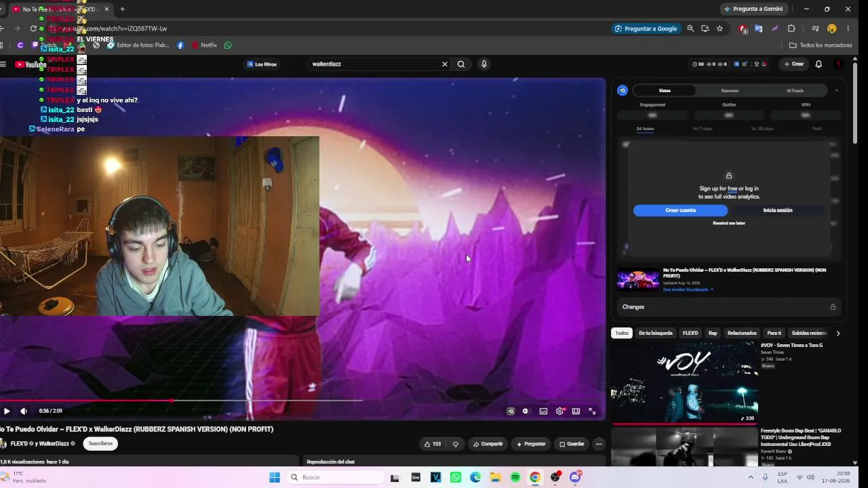Go to the YouTube home logo
This screenshot has width=868, height=488.
click(x=31, y=64)
